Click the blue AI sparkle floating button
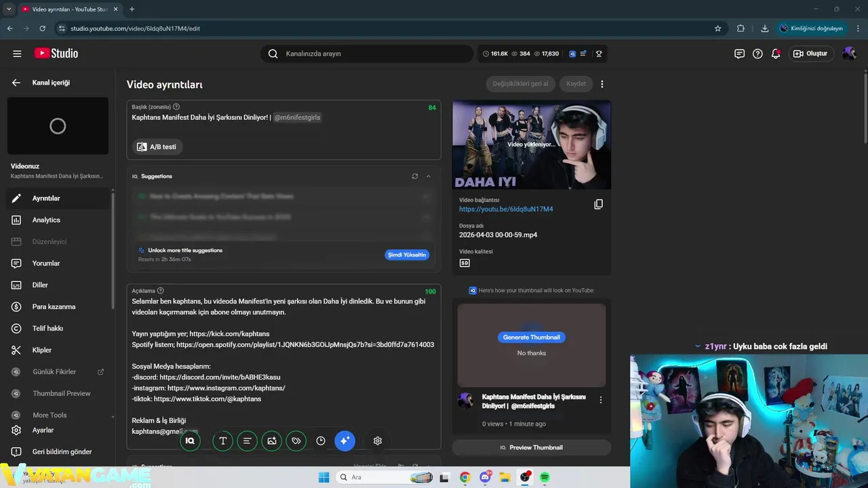The image size is (868, 488). coord(344,441)
